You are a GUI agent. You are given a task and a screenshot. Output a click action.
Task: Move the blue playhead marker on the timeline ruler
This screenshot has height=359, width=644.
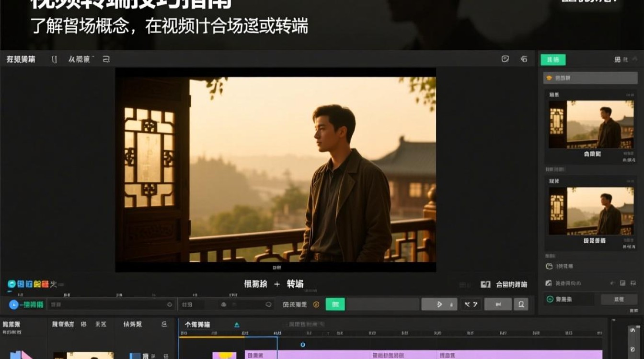302,344
